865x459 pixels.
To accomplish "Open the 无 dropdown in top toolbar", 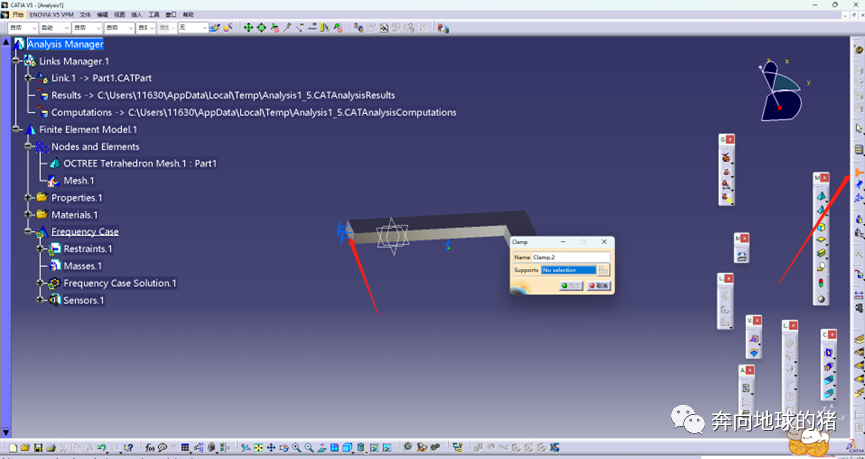I will coord(193,27).
